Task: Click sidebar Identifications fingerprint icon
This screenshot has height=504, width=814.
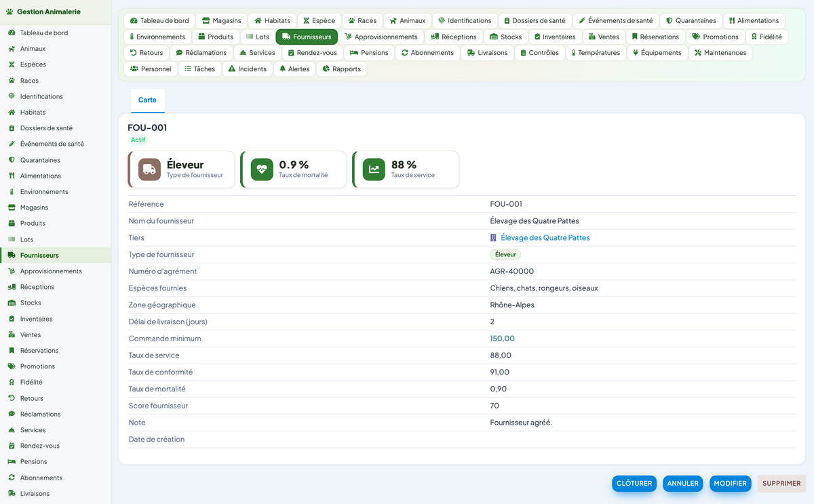Action: (12, 96)
